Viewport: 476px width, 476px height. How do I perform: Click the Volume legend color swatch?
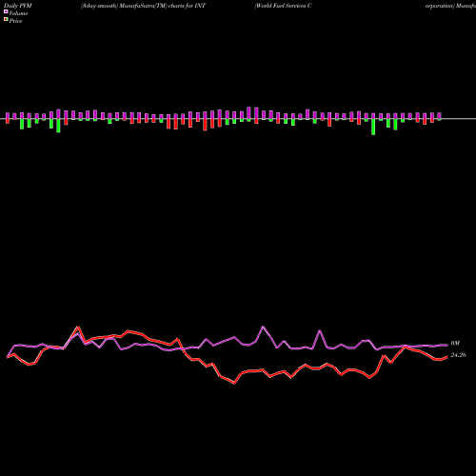click(x=6, y=12)
